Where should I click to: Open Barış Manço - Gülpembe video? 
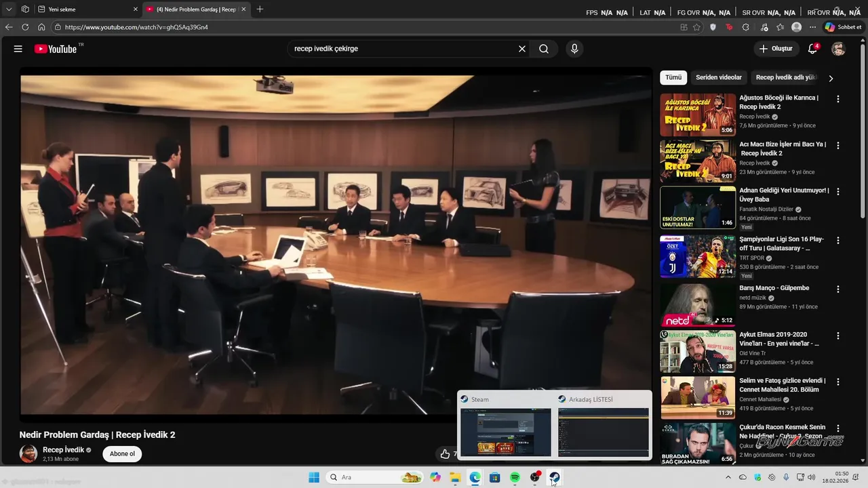pyautogui.click(x=698, y=304)
